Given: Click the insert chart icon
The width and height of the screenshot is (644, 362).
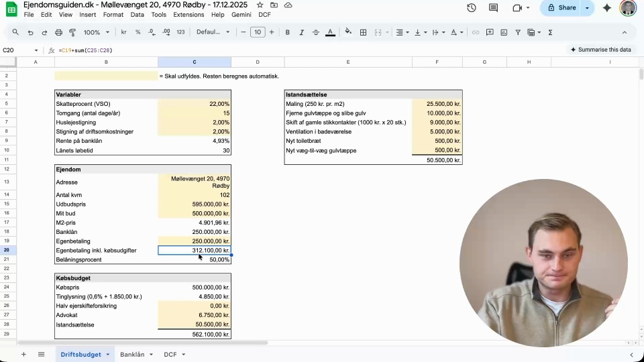Looking at the screenshot, I should coord(503,32).
